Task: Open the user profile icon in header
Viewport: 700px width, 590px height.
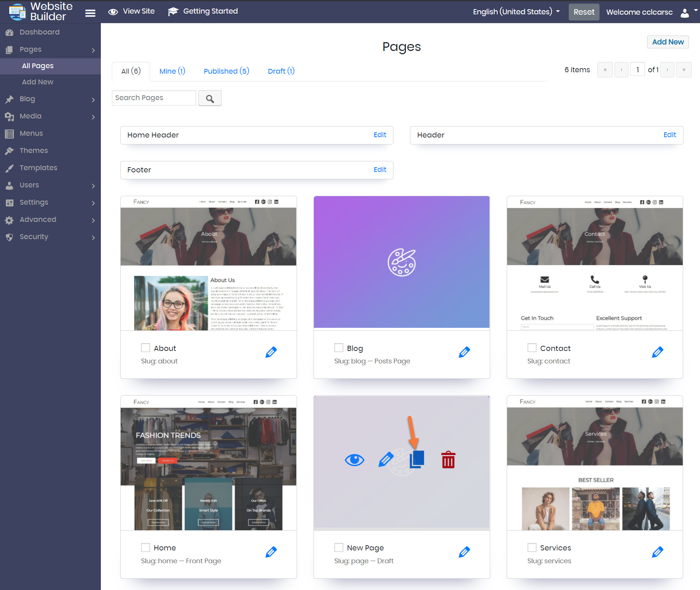Action: pyautogui.click(x=684, y=13)
